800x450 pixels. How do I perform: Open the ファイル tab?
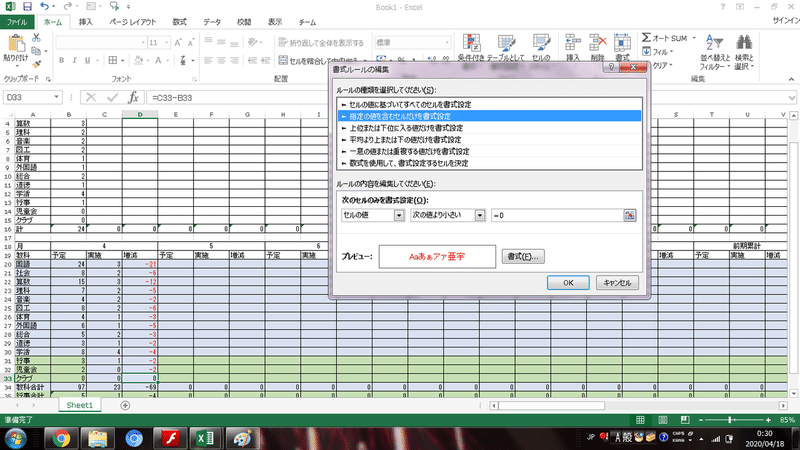(x=17, y=22)
